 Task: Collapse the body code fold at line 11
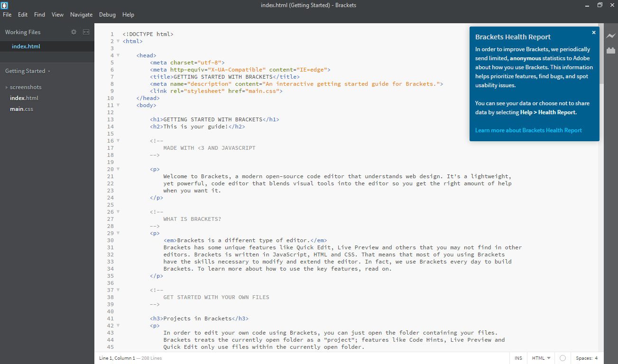point(117,105)
